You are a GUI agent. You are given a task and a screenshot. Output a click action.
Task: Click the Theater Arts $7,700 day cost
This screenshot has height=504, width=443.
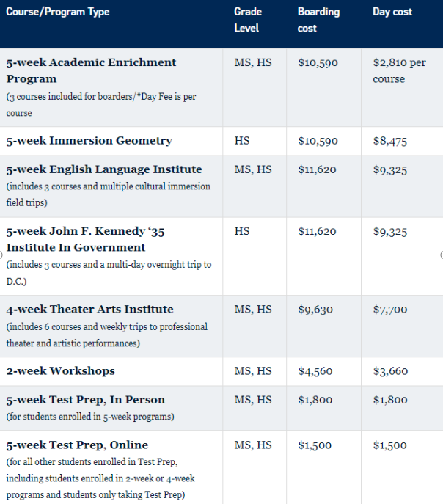point(389,310)
